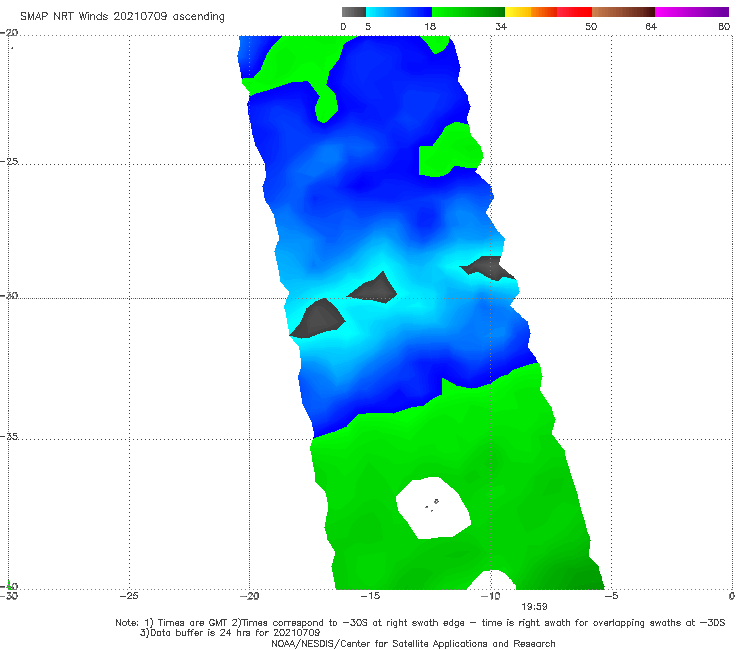Click the green wind patch crossing the -25 latitude line
740x650 pixels.
pos(451,149)
